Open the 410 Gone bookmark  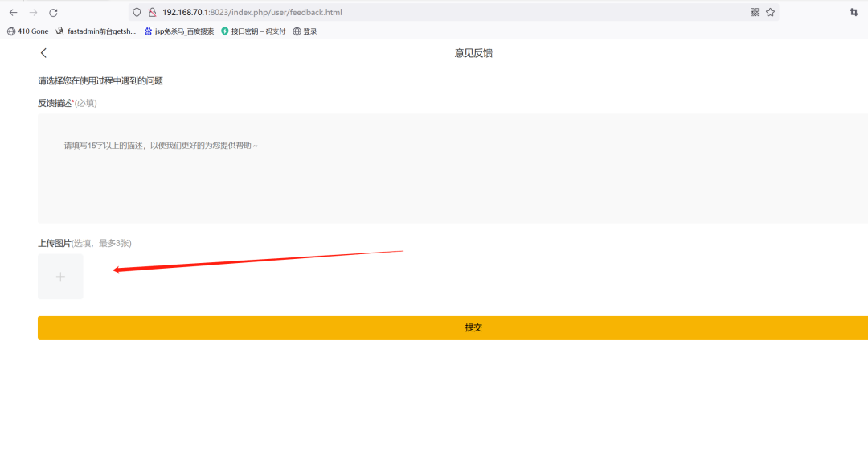tap(27, 31)
